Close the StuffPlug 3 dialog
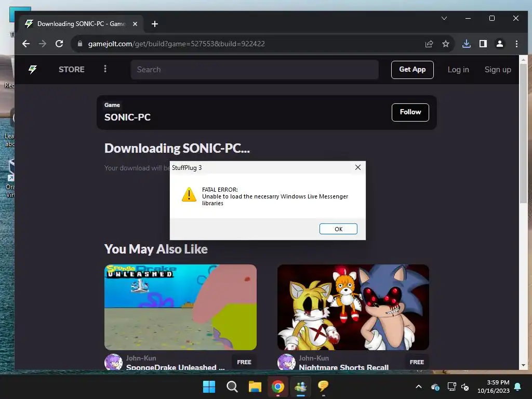532x399 pixels. [357, 167]
